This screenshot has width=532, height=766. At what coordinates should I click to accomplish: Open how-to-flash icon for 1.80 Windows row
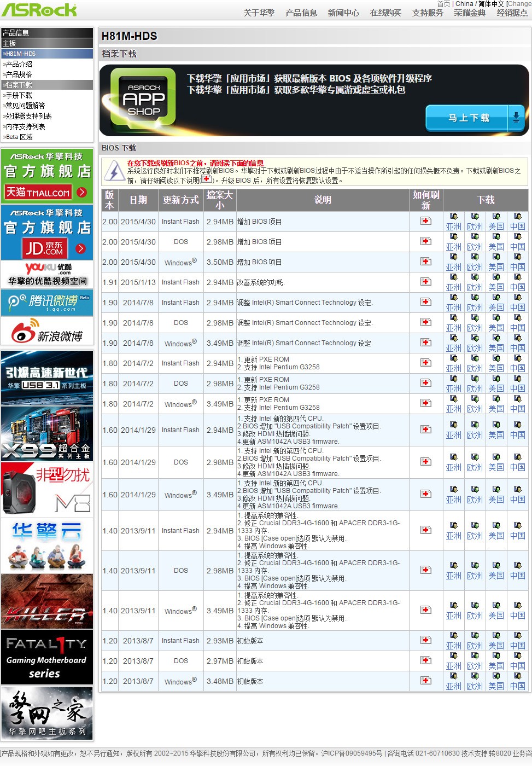(x=426, y=403)
